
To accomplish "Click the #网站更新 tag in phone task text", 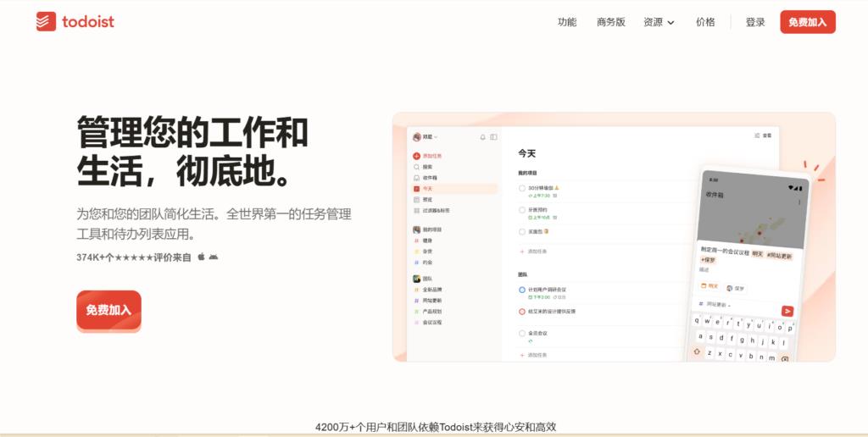I will click(779, 256).
